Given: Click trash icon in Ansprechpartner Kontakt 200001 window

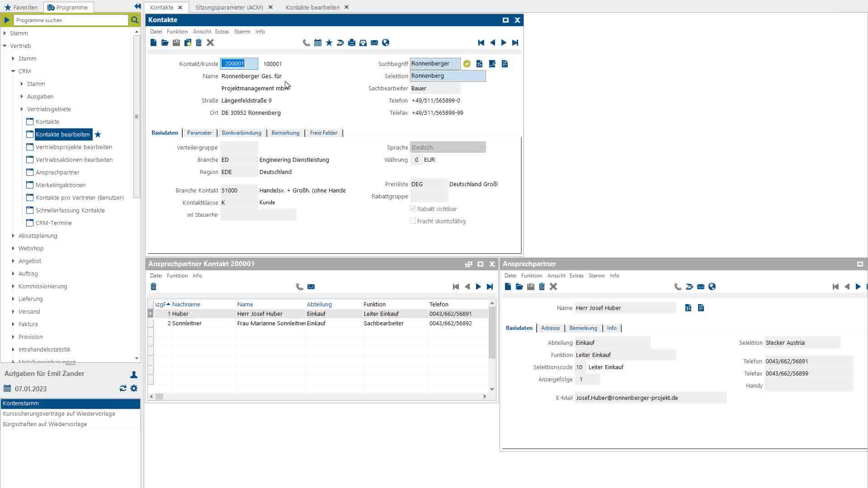Looking at the screenshot, I should [x=154, y=286].
